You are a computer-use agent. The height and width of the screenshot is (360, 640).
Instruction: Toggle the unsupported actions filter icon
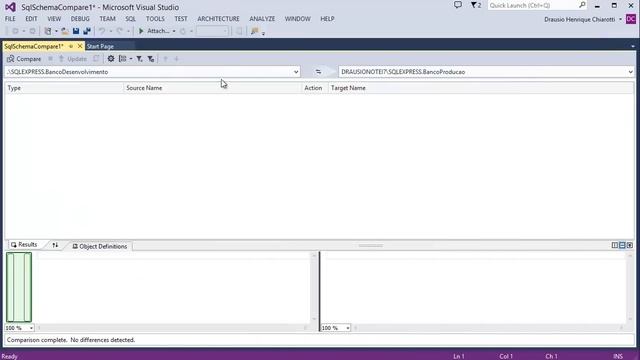click(151, 59)
